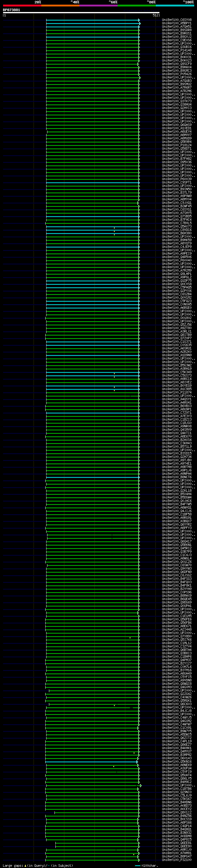
Task: Select hit label UniRef100_Q5AX73
Action: point(177,226)
